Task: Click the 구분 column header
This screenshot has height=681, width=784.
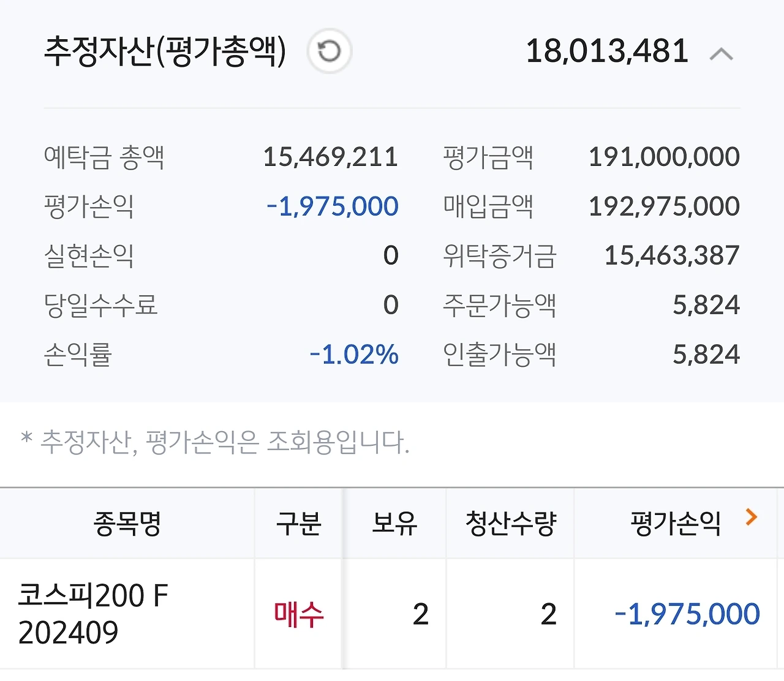Action: click(298, 524)
